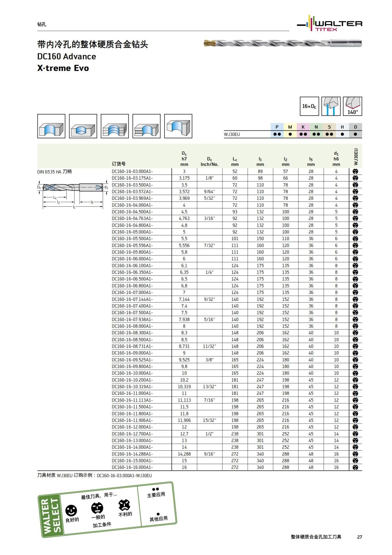Click the 1/8" inch size cell
392x555 pixels.
[209, 178]
